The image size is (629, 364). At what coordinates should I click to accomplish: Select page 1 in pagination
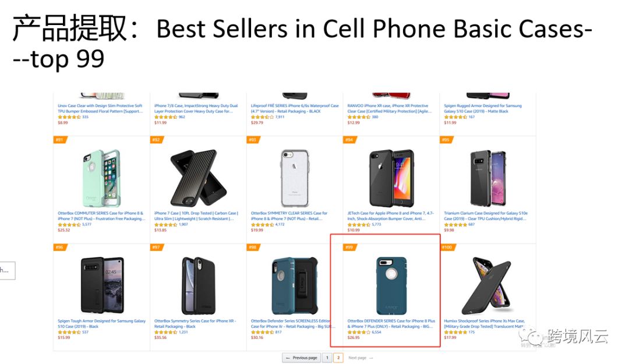pyautogui.click(x=327, y=358)
